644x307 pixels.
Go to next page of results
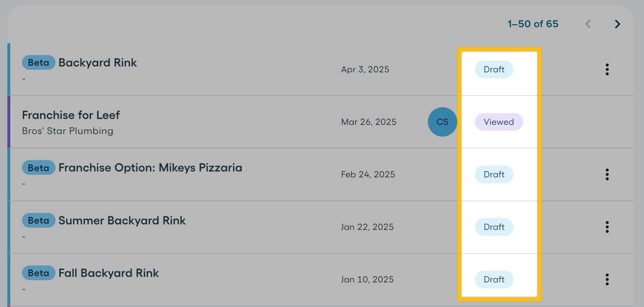(x=617, y=24)
